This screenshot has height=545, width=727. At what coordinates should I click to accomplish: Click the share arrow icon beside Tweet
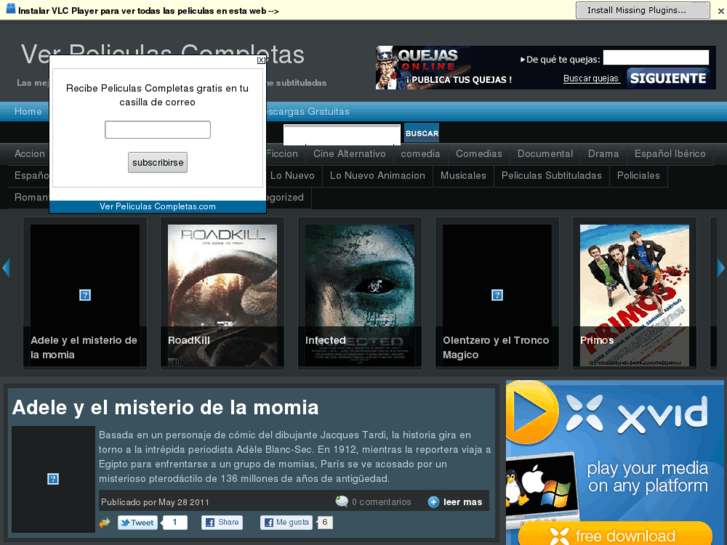[x=105, y=523]
